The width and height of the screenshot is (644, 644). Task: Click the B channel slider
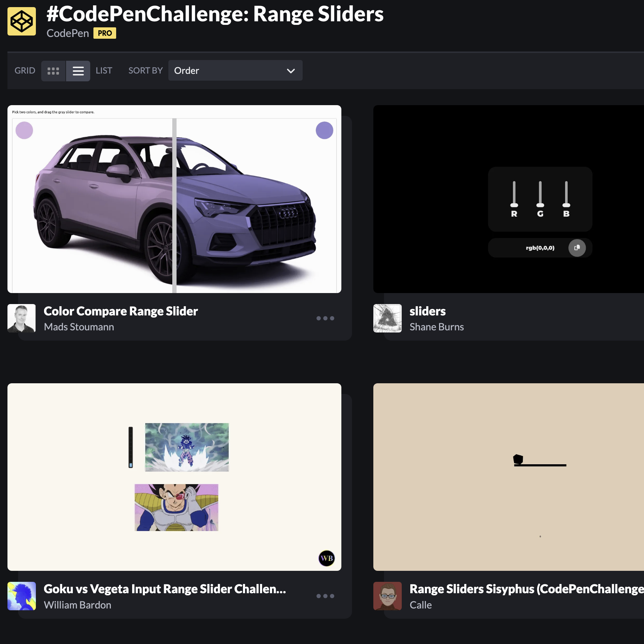(x=567, y=194)
